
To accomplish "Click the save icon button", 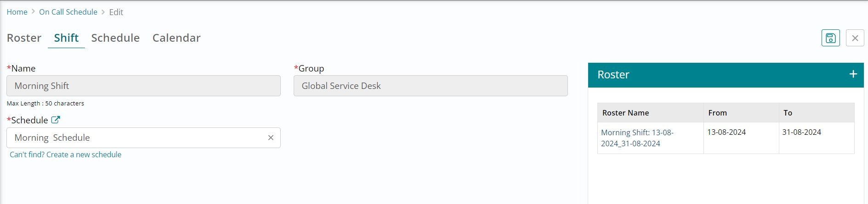I will [x=830, y=38].
